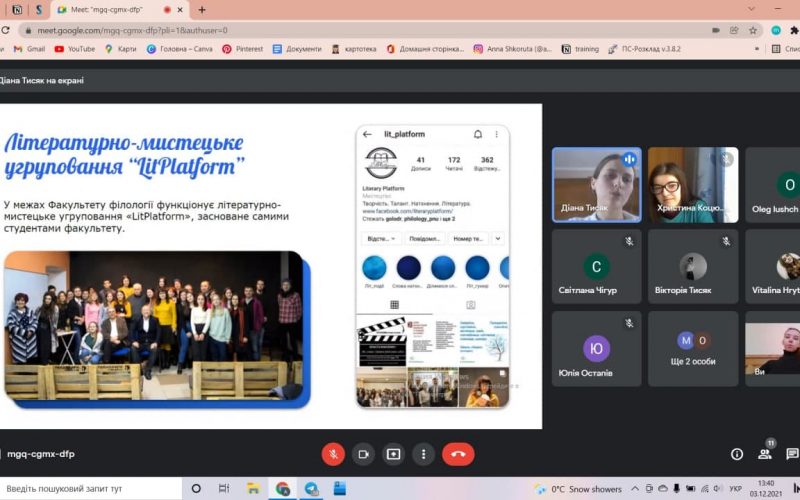Open Chrome from the Windows taskbar
This screenshot has height=500, width=800.
point(283,489)
